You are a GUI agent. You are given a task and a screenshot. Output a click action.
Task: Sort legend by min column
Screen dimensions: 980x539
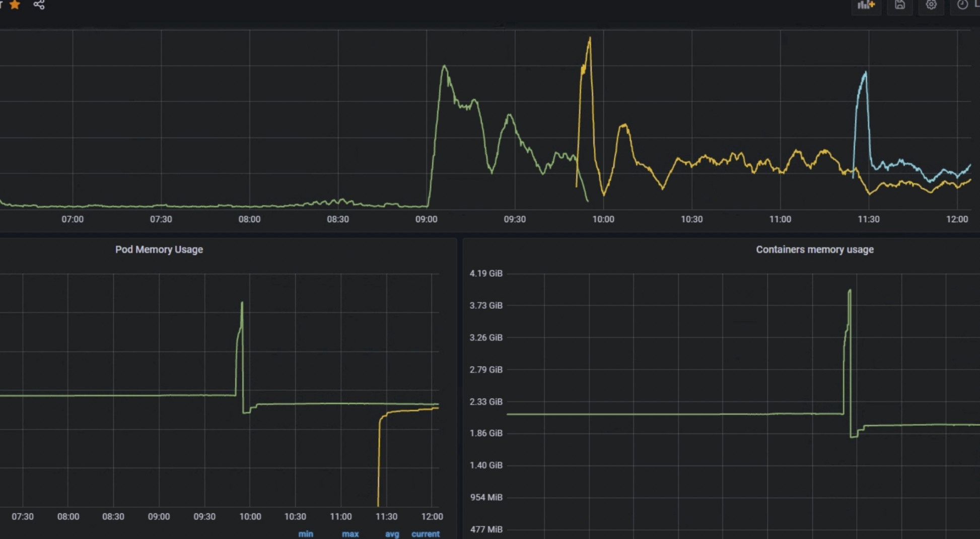(306, 533)
